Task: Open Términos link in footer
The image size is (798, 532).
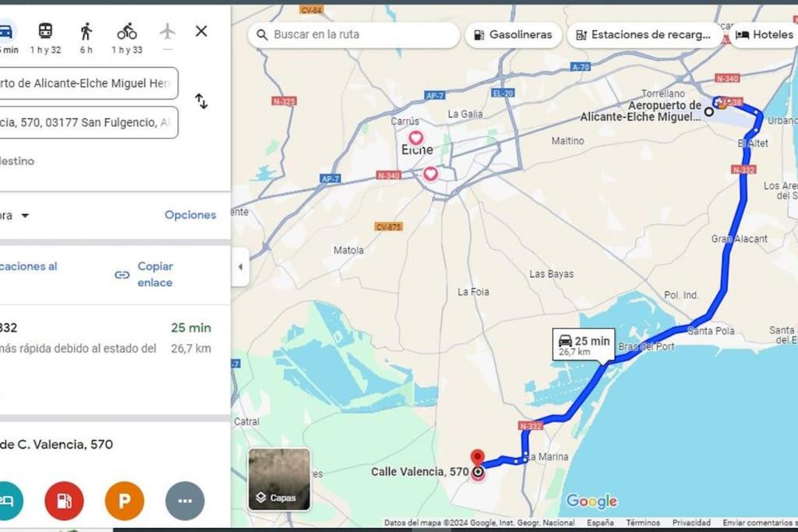Action: [643, 523]
